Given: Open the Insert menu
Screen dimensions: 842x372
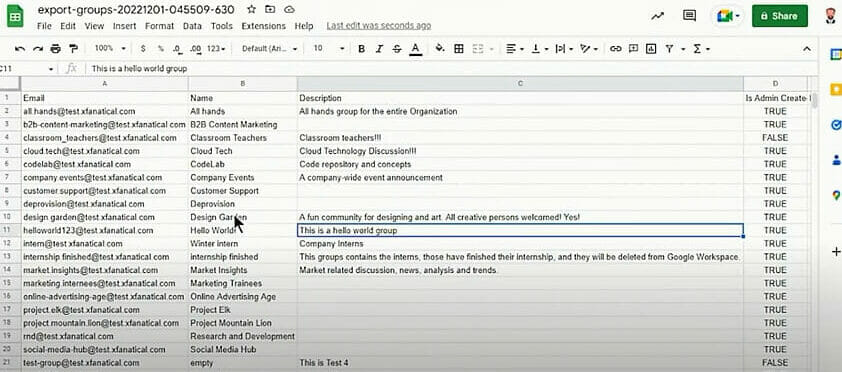Looking at the screenshot, I should click(x=124, y=26).
